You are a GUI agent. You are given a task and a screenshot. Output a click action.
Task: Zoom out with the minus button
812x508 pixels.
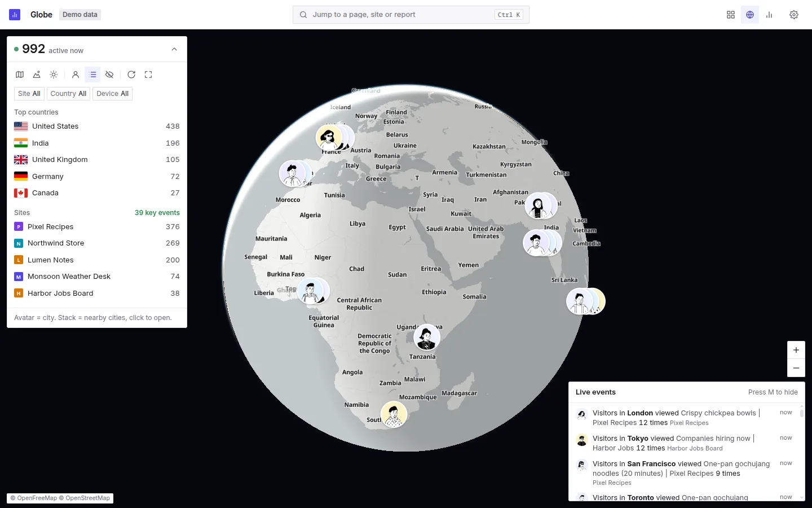pyautogui.click(x=796, y=368)
